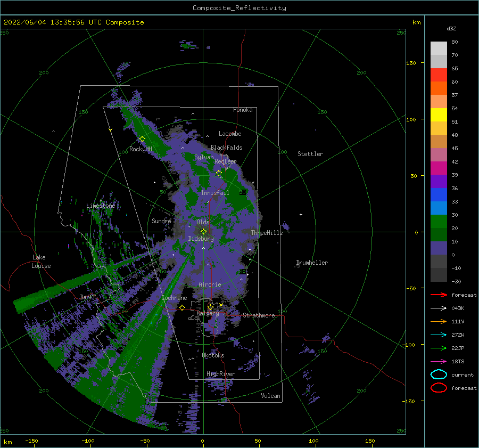Click the Didsbury town label
Viewport: 479px width, 448px height.
pos(201,239)
